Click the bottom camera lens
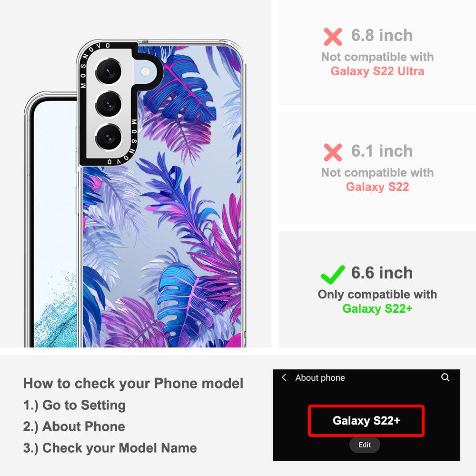Screen dimensions: 476x476 (x=109, y=137)
